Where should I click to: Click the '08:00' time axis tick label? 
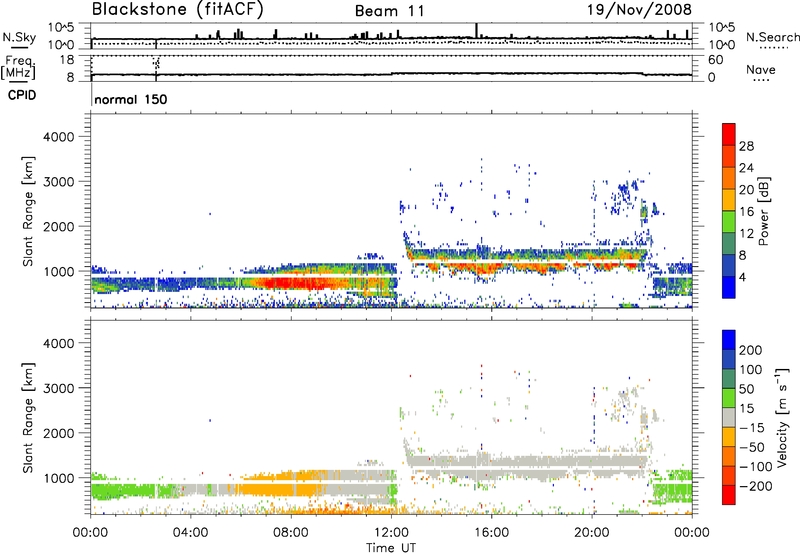(291, 533)
